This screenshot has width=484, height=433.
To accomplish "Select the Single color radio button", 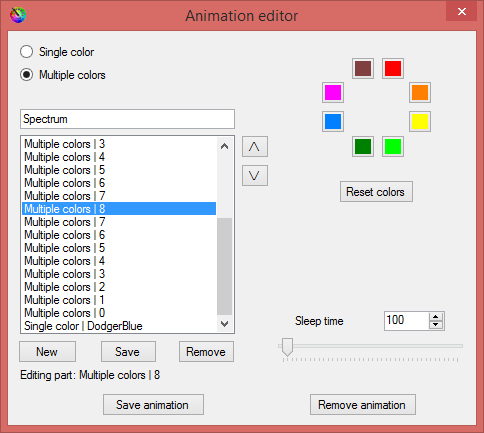I will 26,52.
